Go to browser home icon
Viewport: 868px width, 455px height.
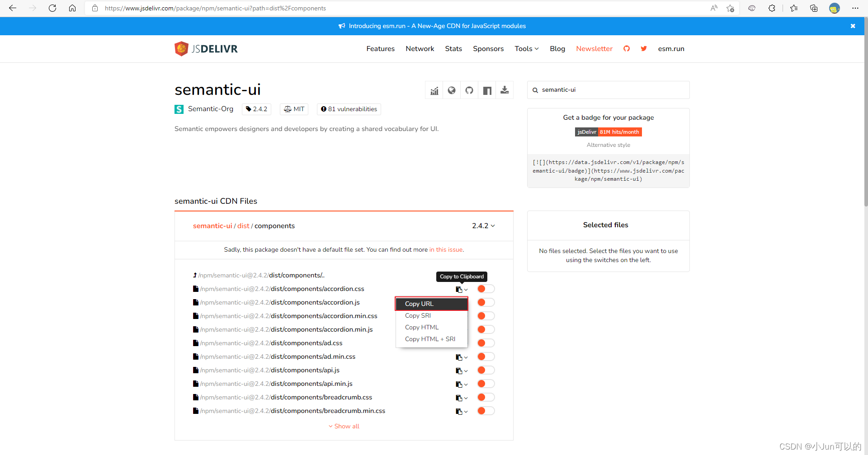(x=72, y=8)
